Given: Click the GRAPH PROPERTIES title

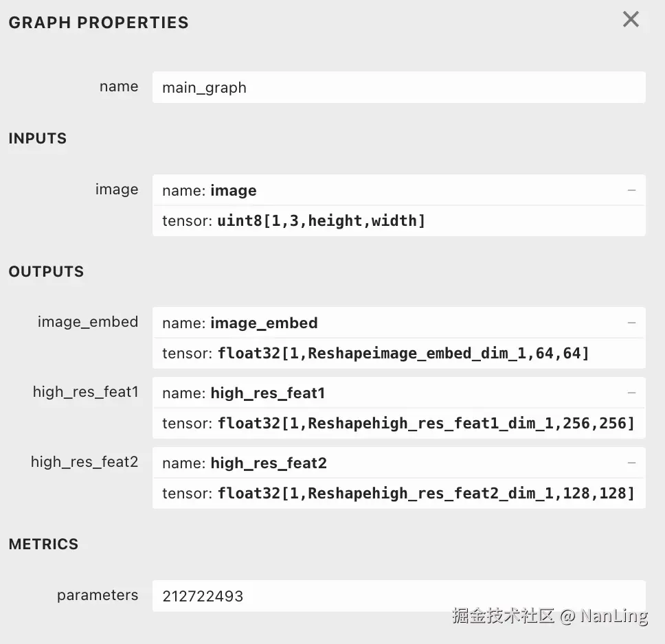Looking at the screenshot, I should (x=98, y=23).
